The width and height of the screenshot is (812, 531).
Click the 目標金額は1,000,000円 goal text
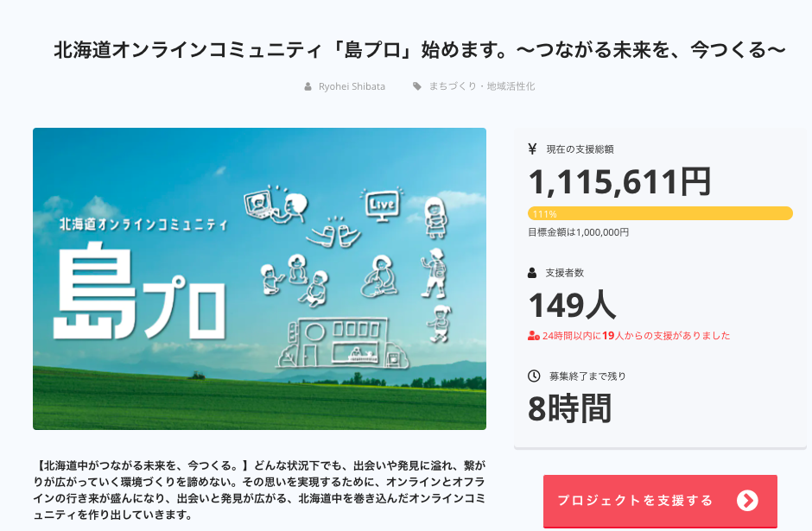[x=578, y=232]
